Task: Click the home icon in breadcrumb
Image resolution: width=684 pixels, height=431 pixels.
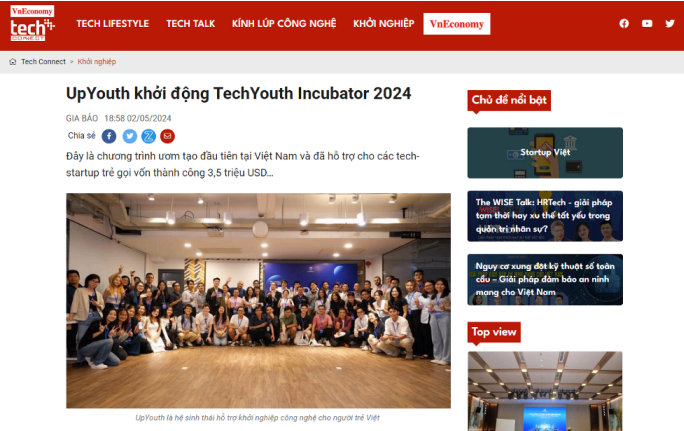Action: (x=13, y=62)
